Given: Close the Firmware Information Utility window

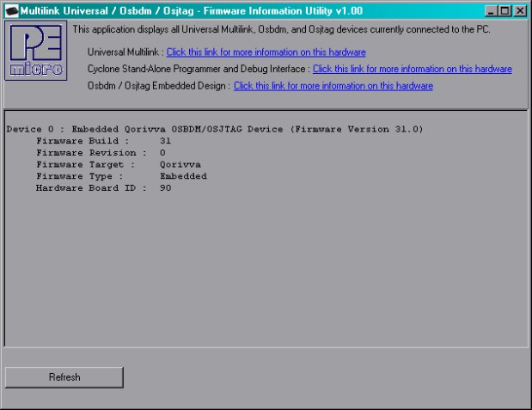Looking at the screenshot, I should pyautogui.click(x=520, y=11).
